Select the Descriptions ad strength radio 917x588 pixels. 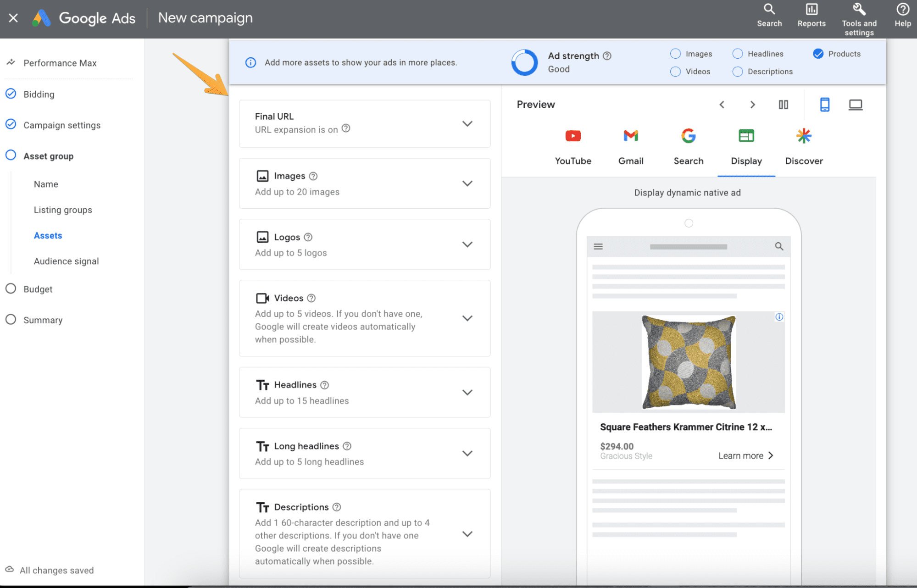tap(737, 72)
